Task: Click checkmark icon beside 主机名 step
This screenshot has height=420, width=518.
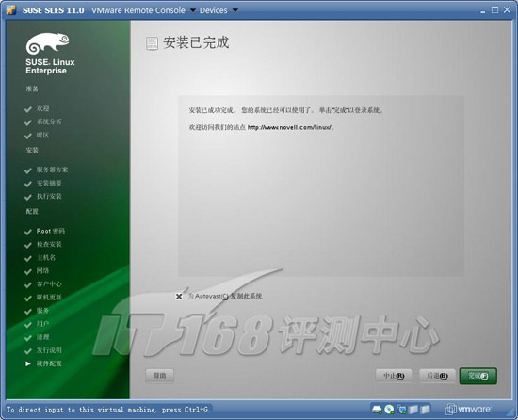Action: click(x=28, y=259)
